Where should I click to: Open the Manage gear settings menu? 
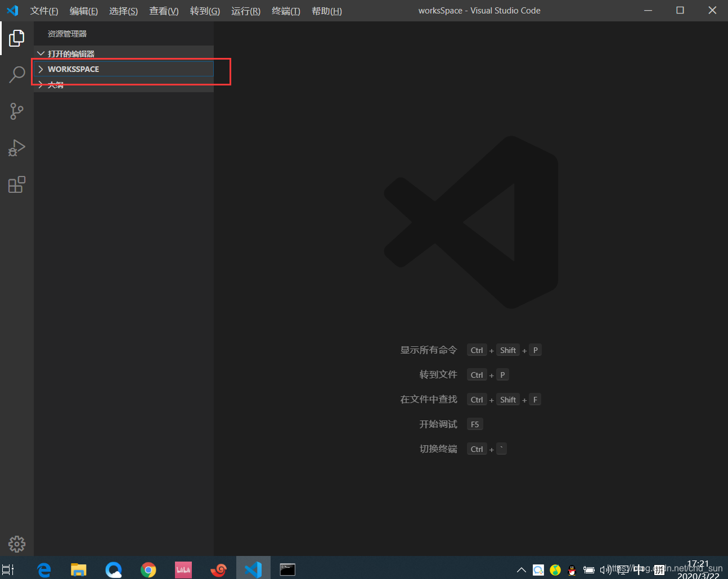tap(17, 544)
